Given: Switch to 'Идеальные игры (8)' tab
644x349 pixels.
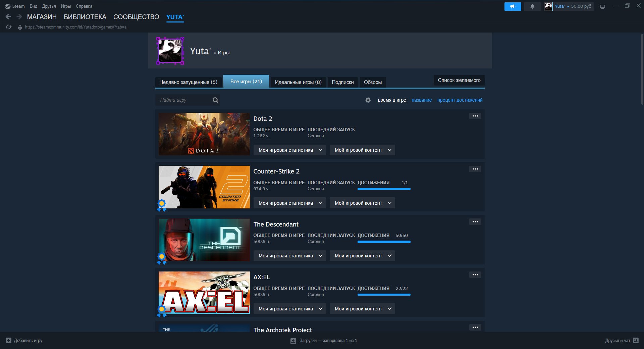Looking at the screenshot, I should pyautogui.click(x=298, y=82).
